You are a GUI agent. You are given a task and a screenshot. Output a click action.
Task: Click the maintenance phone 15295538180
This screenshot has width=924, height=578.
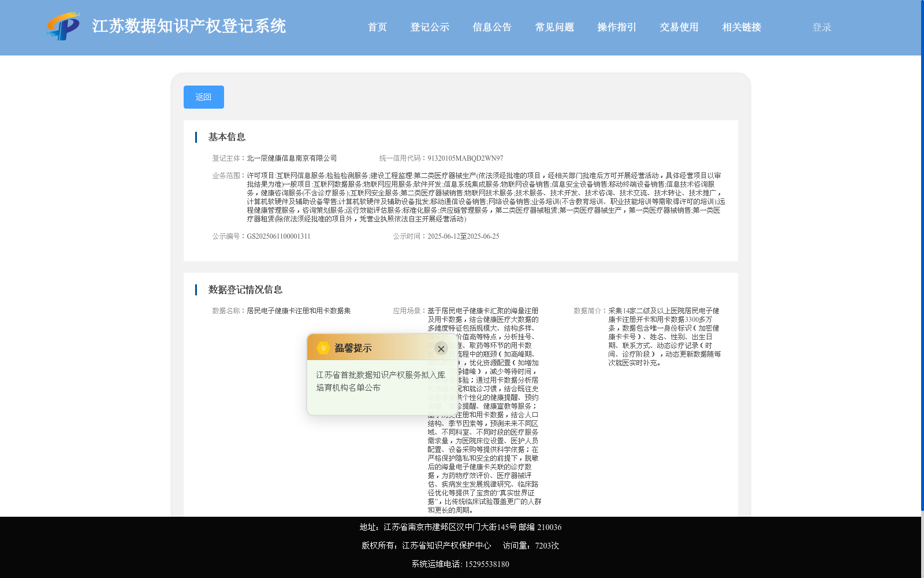pos(487,564)
